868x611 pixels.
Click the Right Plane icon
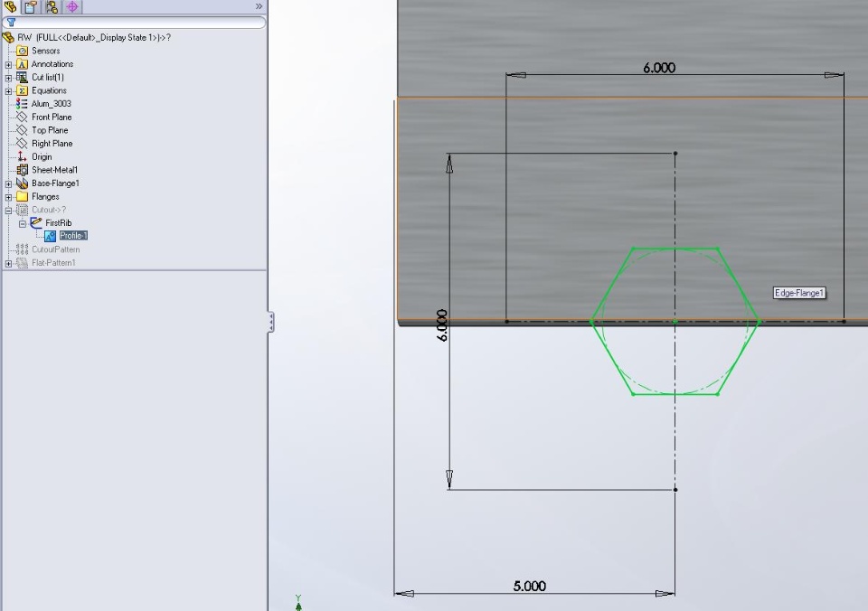22,144
